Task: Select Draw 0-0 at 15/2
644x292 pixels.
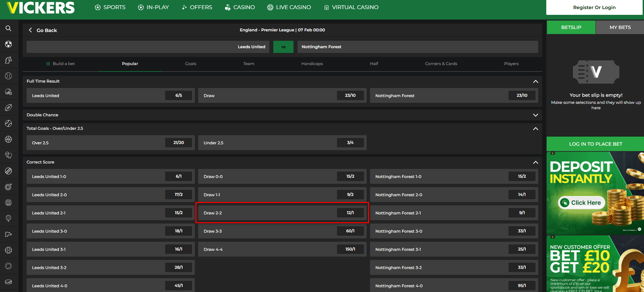Action: (282, 176)
